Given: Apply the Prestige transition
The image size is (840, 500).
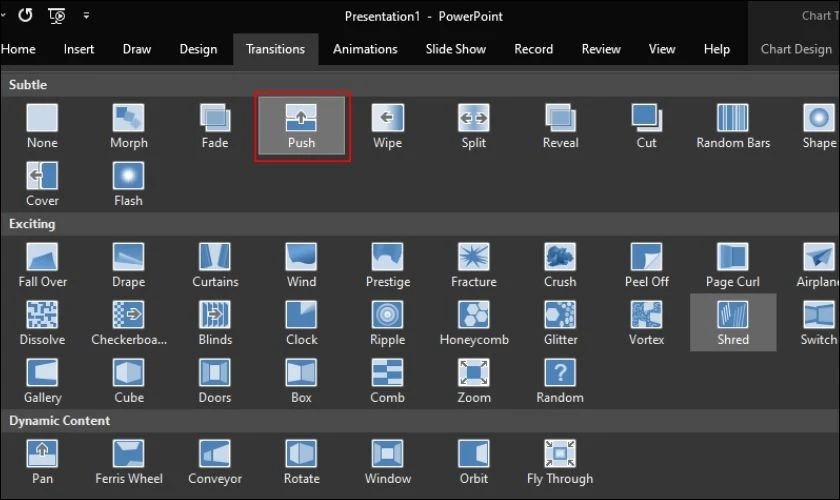Looking at the screenshot, I should pos(388,265).
